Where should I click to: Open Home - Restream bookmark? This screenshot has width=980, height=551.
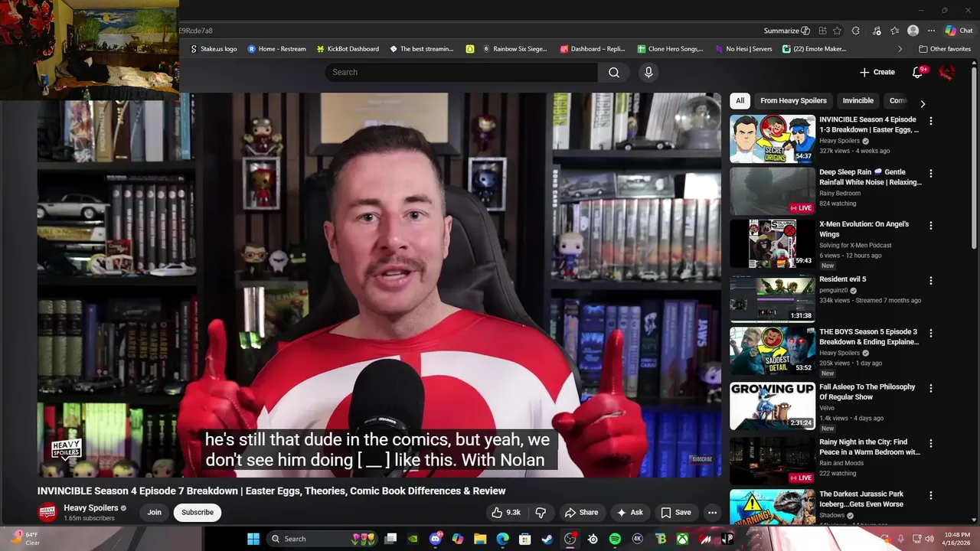coord(276,49)
